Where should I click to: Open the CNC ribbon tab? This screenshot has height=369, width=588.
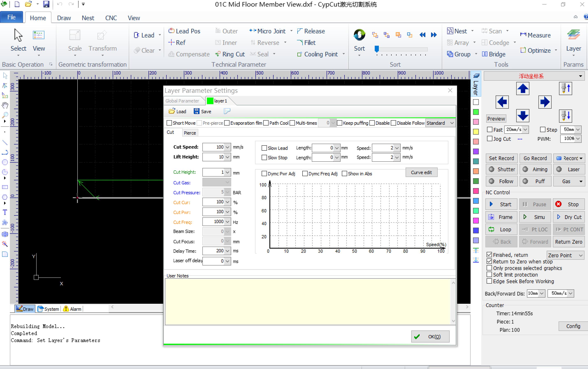(111, 18)
